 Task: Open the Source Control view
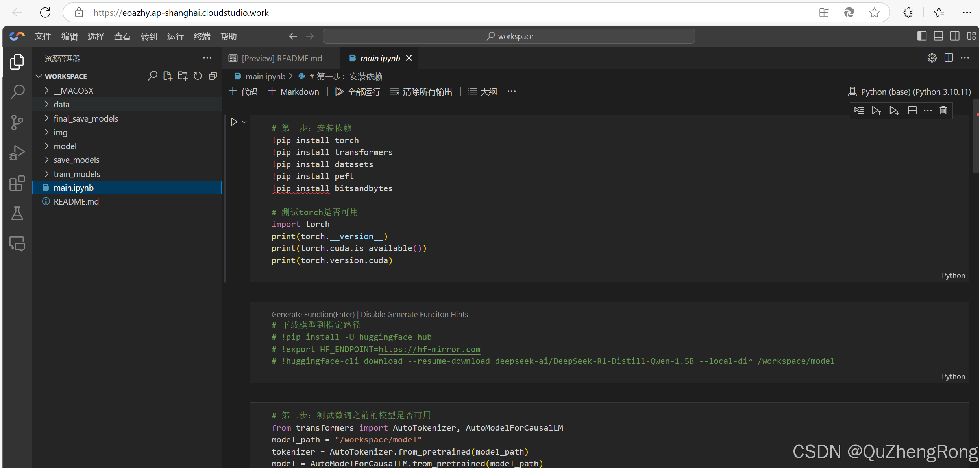[x=17, y=122]
